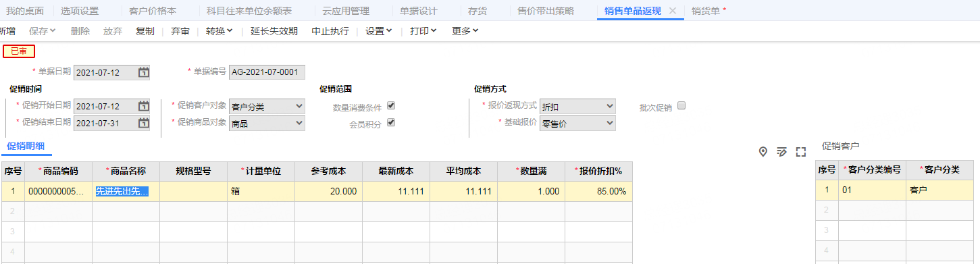
Task: Click the 商品名称 column header
Action: coord(126,171)
